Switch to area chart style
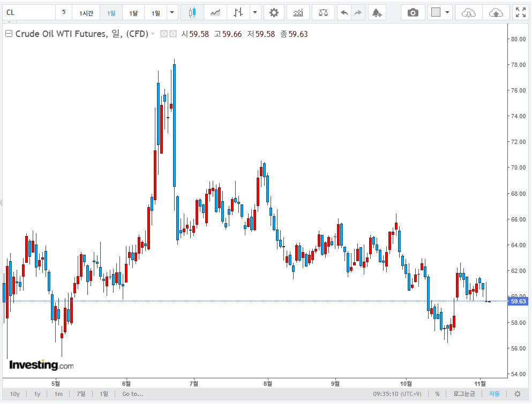The image size is (532, 404). (x=215, y=12)
